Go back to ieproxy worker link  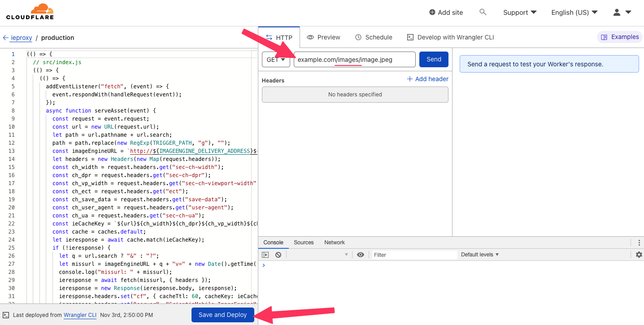click(17, 38)
